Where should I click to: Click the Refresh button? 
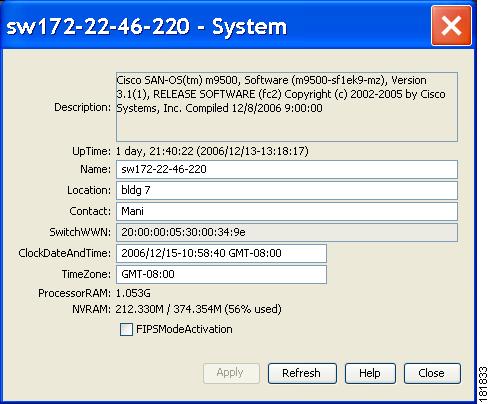(x=302, y=373)
